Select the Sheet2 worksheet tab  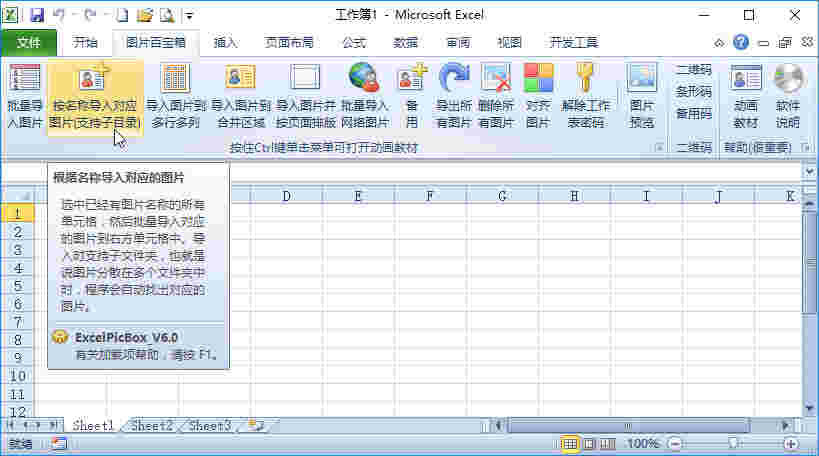[151, 426]
